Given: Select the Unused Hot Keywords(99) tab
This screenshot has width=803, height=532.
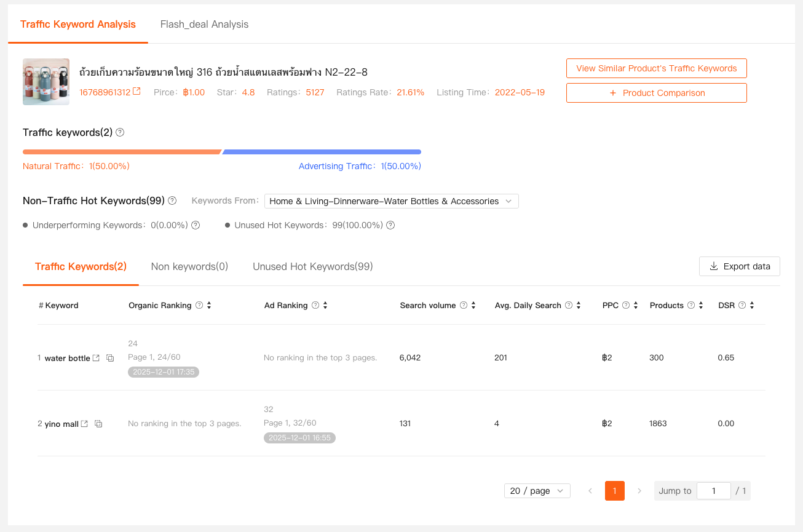Looking at the screenshot, I should (312, 266).
